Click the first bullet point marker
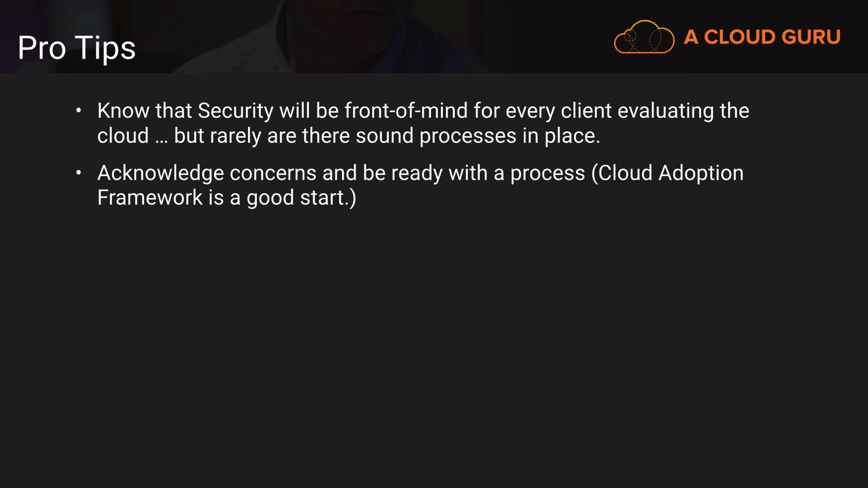This screenshot has width=868, height=488. click(79, 110)
